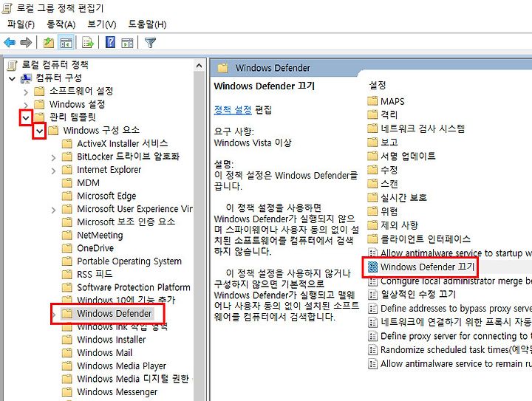Image resolution: width=532 pixels, height=401 pixels.
Task: Click the Forward arrow in the toolbar
Action: click(x=26, y=43)
